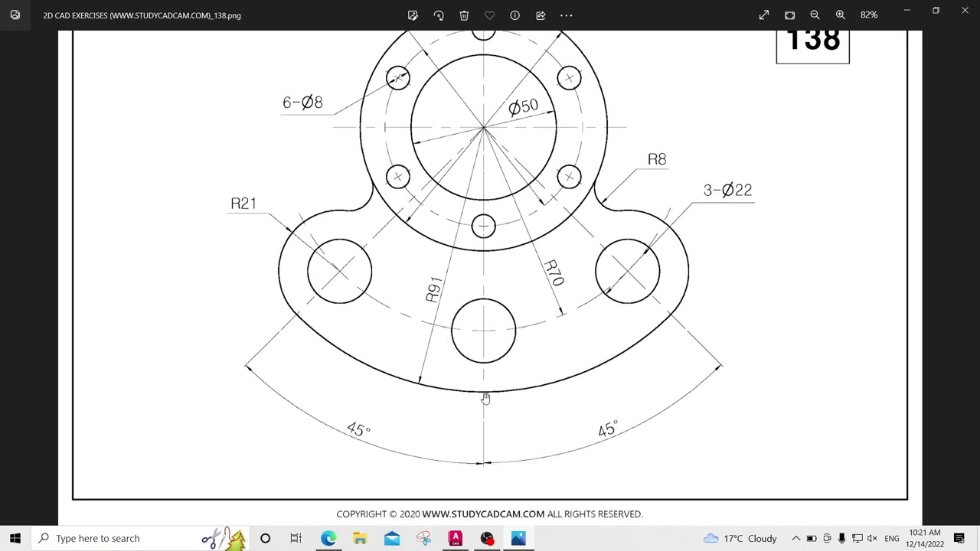Open the notification center icon
Screen dimensions: 980x551
(959, 538)
